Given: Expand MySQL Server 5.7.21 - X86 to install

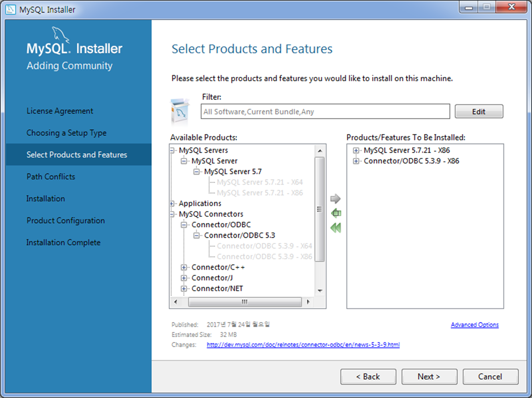Looking at the screenshot, I should (356, 150).
